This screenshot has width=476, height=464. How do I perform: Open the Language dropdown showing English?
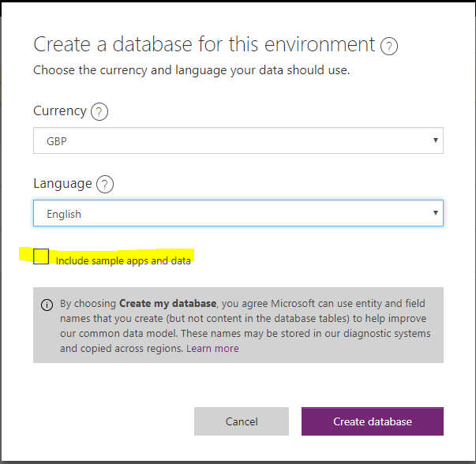(238, 213)
